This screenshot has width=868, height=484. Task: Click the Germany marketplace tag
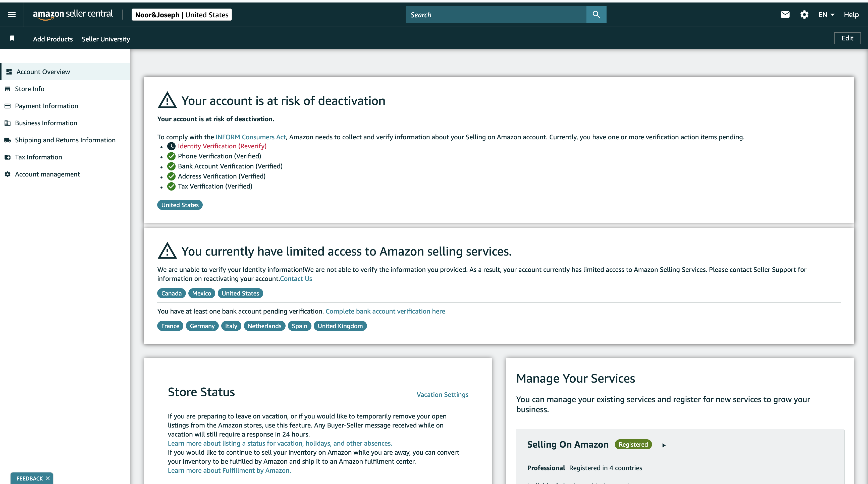202,326
